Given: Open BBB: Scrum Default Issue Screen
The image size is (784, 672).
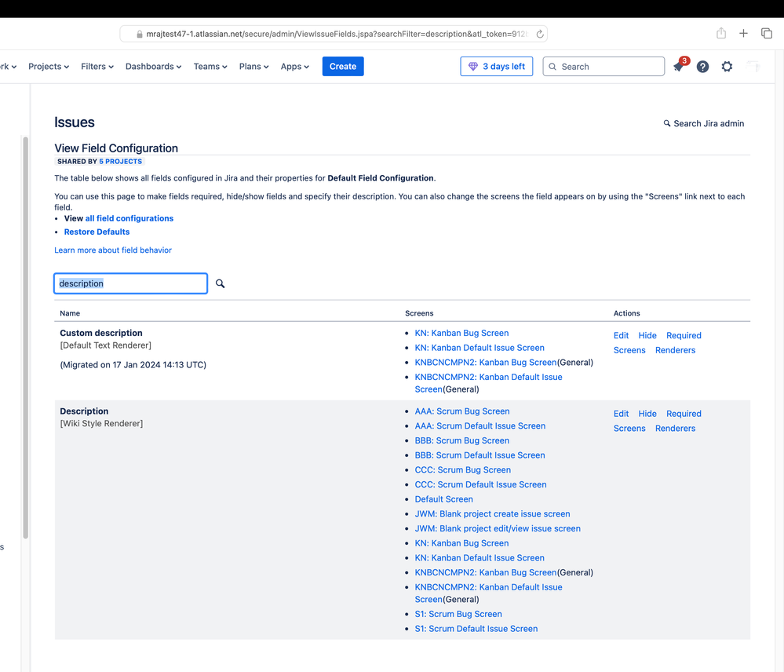Looking at the screenshot, I should (x=480, y=455).
